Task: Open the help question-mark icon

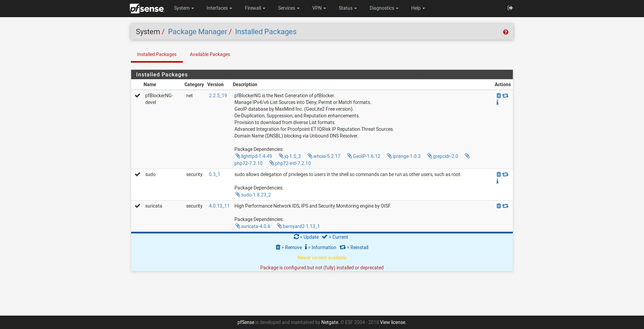Action: [505, 32]
